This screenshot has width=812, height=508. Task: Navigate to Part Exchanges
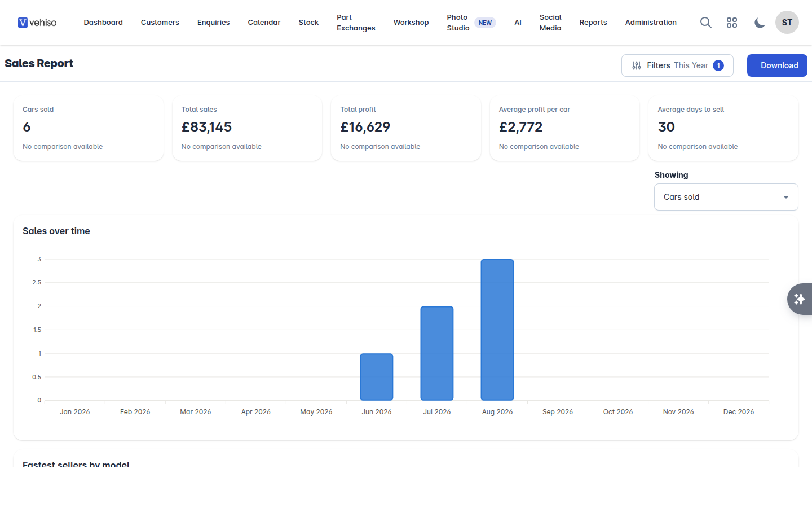[356, 23]
